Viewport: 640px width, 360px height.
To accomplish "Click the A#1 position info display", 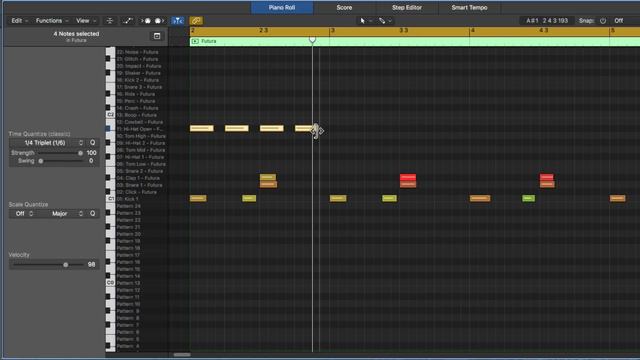I will click(x=547, y=20).
